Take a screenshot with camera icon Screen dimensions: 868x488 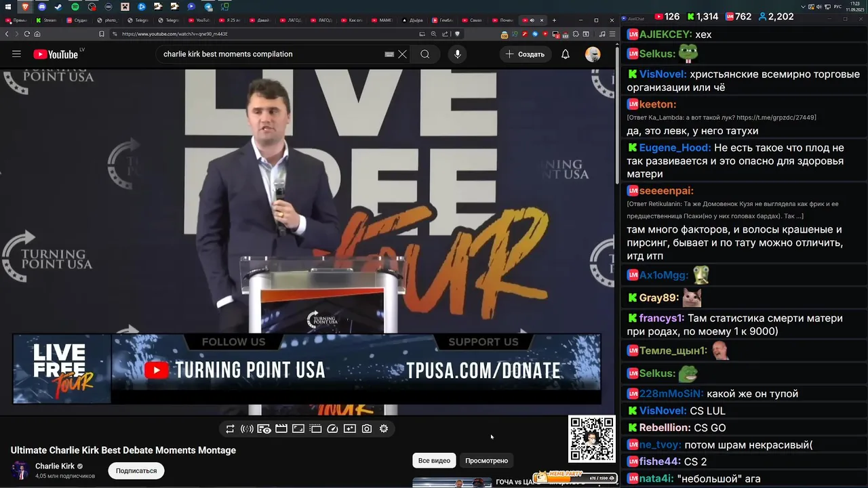[x=367, y=428]
